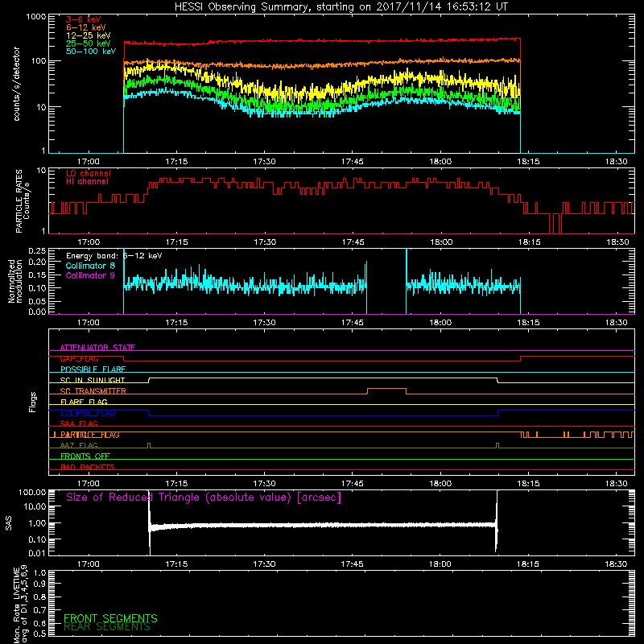Screen dimensions: 644x644
Task: Click the '17:15' time tick below the count-rate panel
Action: 176,162
